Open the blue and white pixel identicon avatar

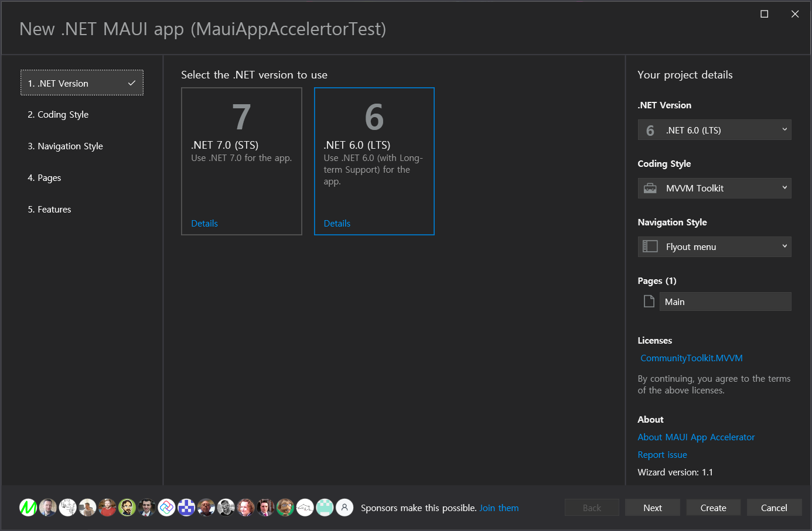(186, 508)
